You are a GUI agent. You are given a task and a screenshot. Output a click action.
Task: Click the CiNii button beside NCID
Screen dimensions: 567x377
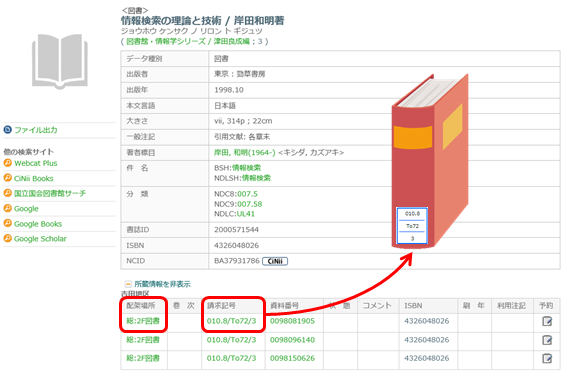pyautogui.click(x=275, y=261)
